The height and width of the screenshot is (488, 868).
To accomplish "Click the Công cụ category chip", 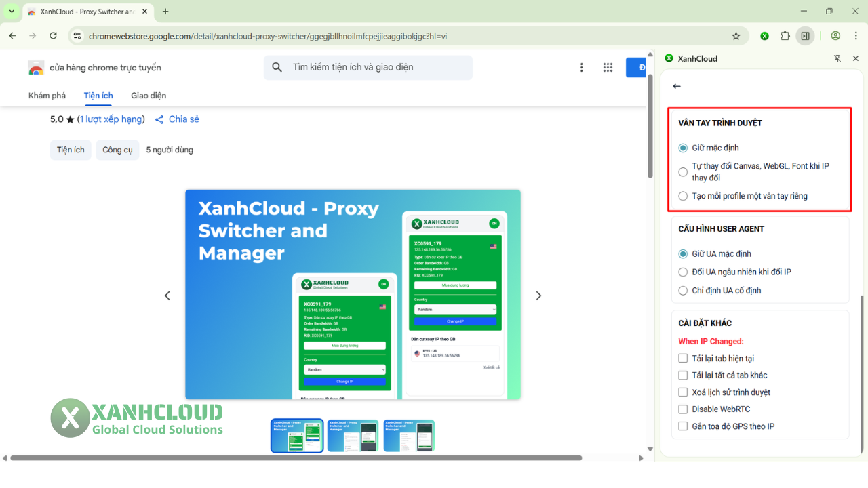I will (x=118, y=150).
